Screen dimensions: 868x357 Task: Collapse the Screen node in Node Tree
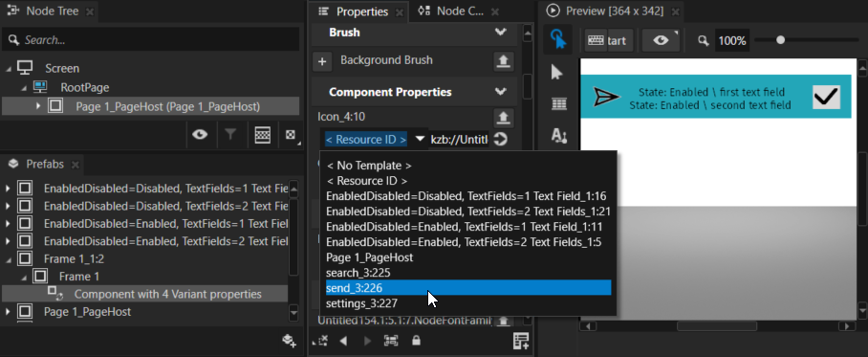pos(9,69)
